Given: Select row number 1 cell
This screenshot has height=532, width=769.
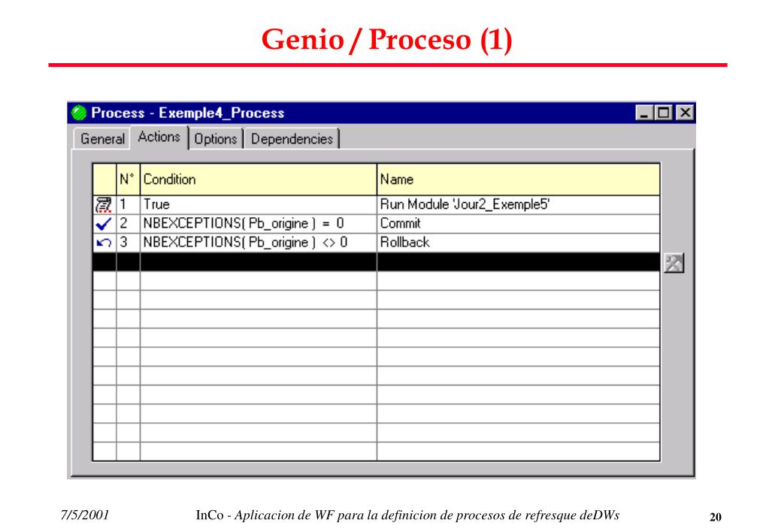Looking at the screenshot, I should pos(128,204).
